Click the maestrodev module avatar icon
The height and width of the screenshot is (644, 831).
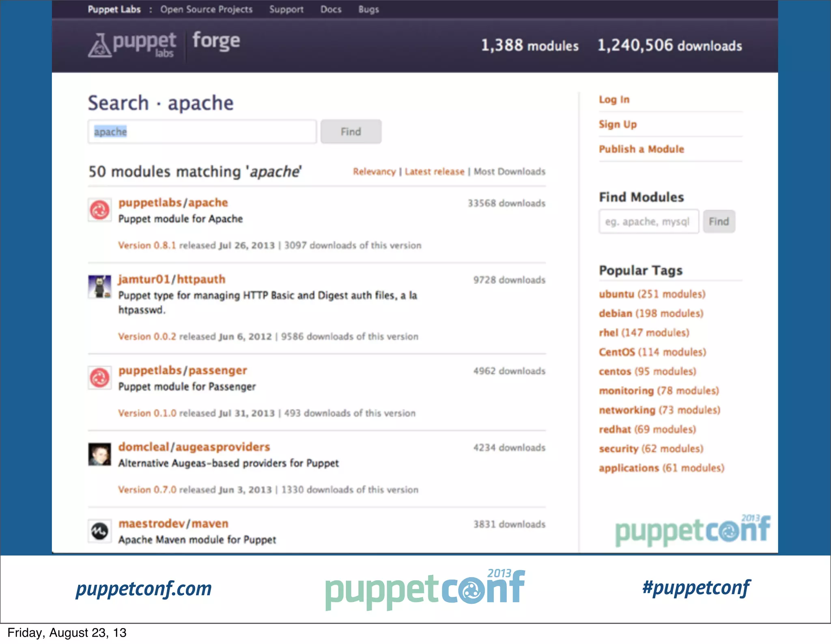(x=99, y=531)
